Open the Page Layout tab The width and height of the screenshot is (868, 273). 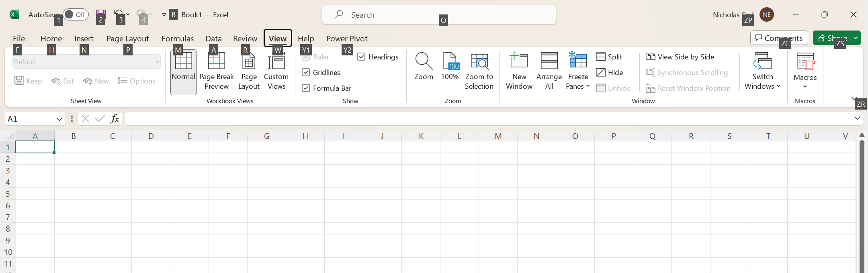pos(127,39)
